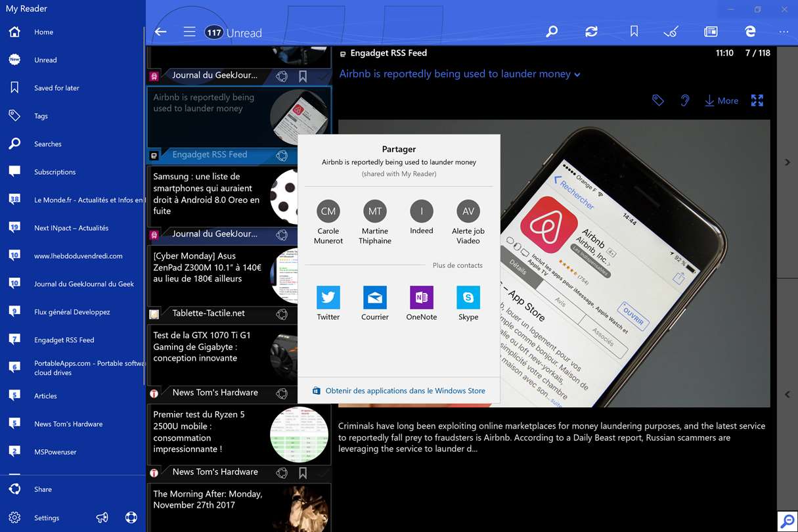The width and height of the screenshot is (798, 532).
Task: Open The Morning After article
Action: [x=239, y=508]
